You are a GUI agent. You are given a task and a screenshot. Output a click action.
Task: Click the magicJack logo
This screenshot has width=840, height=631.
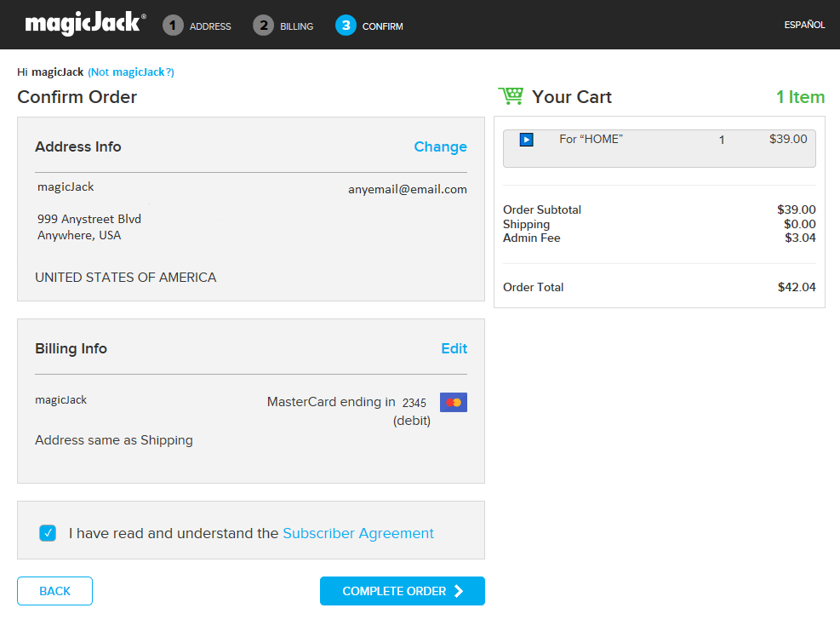tap(84, 24)
